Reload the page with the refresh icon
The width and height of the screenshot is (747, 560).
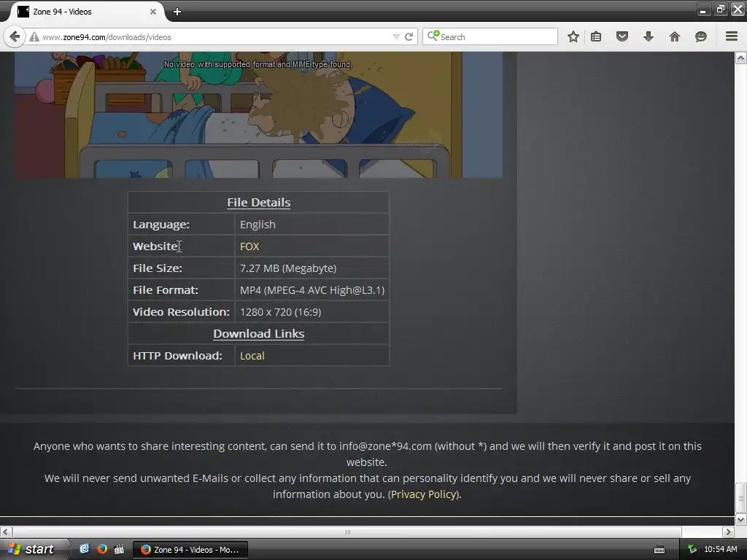[409, 36]
